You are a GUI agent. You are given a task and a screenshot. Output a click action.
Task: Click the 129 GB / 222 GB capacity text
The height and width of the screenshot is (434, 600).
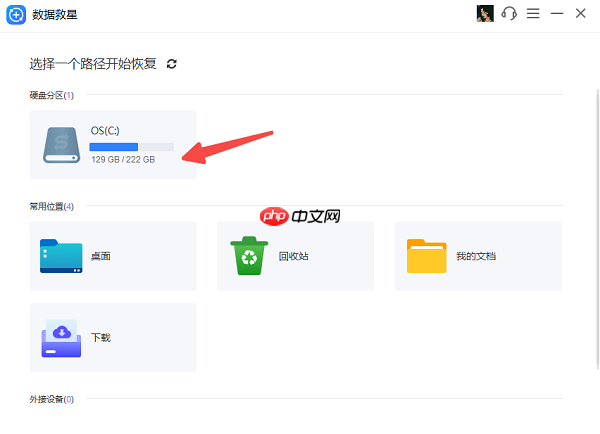click(123, 160)
